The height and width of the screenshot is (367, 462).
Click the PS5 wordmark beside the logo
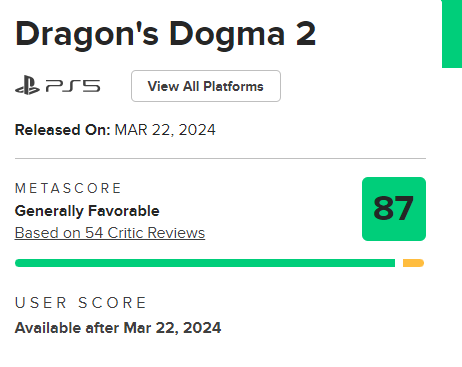point(73,86)
